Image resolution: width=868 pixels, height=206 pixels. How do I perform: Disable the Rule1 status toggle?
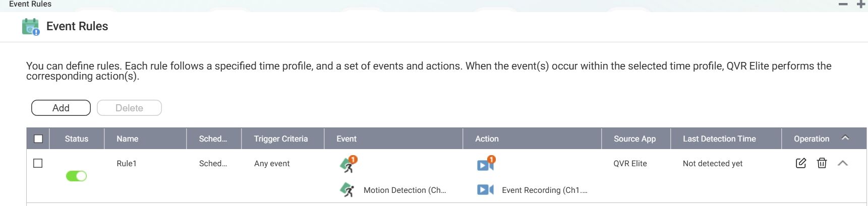point(76,176)
